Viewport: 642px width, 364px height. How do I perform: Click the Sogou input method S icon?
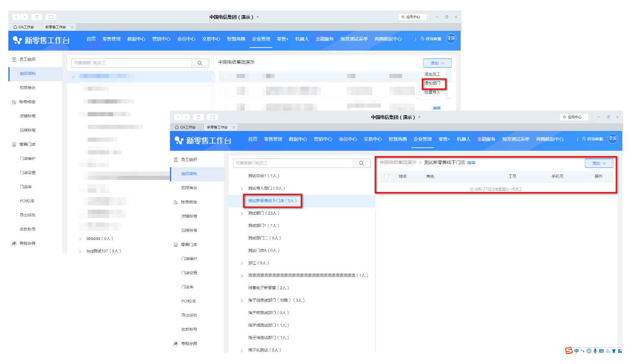click(x=568, y=351)
